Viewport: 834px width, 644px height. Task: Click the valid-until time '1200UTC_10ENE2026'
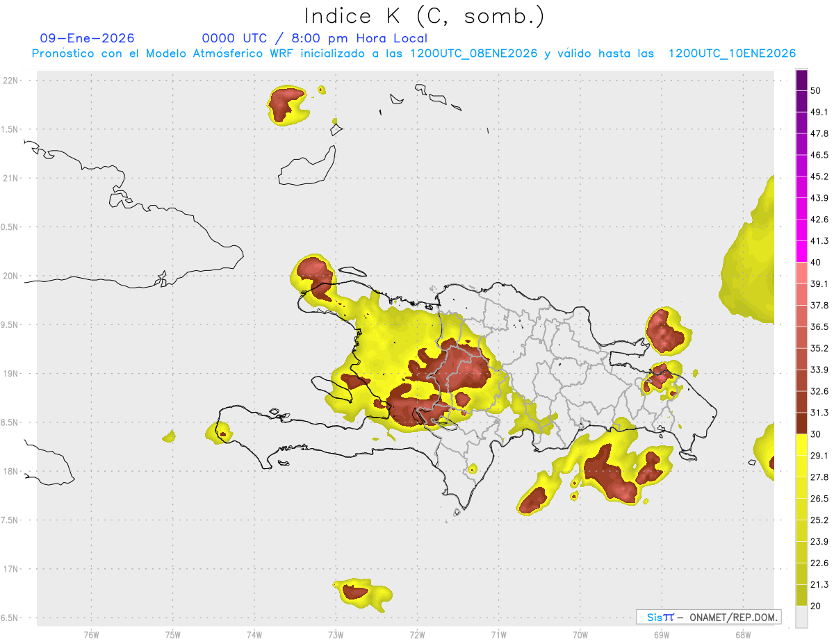pos(732,53)
